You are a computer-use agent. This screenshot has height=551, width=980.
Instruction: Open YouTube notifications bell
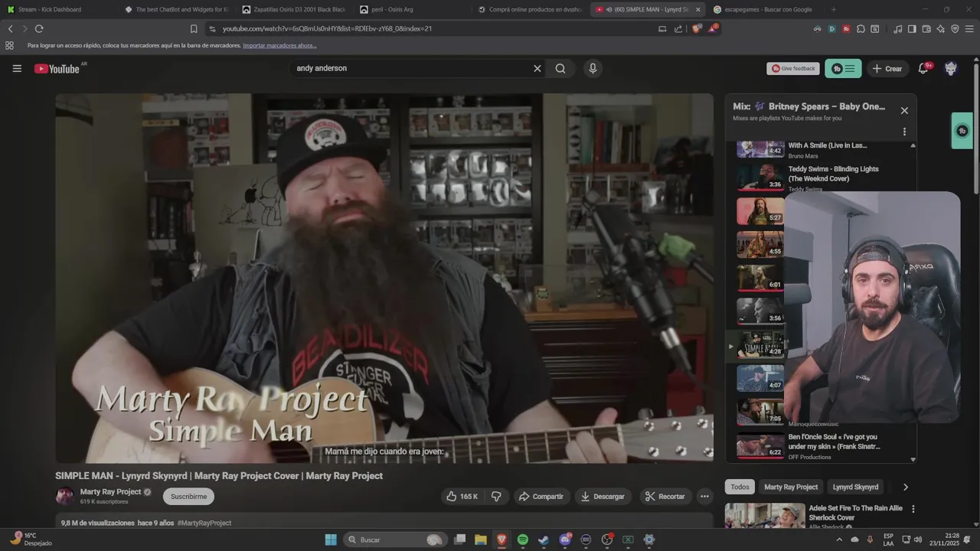923,68
